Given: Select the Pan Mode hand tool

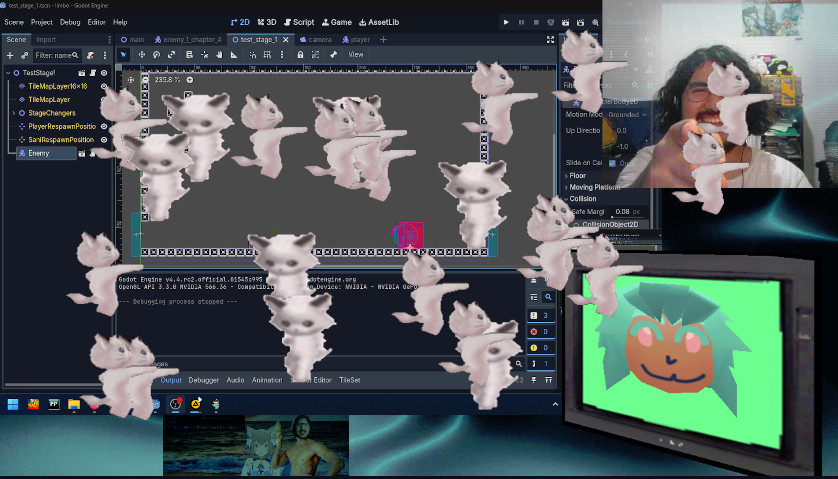Looking at the screenshot, I should click(219, 55).
